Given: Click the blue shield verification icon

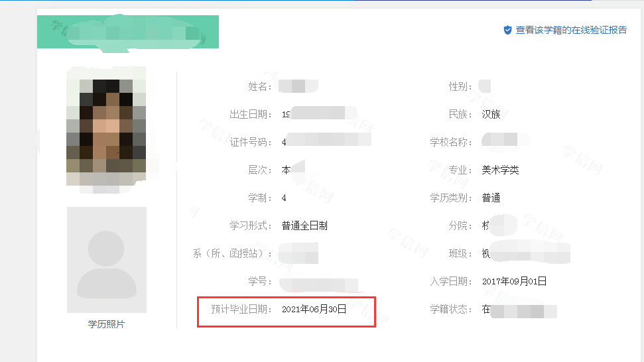Looking at the screenshot, I should (x=507, y=30).
